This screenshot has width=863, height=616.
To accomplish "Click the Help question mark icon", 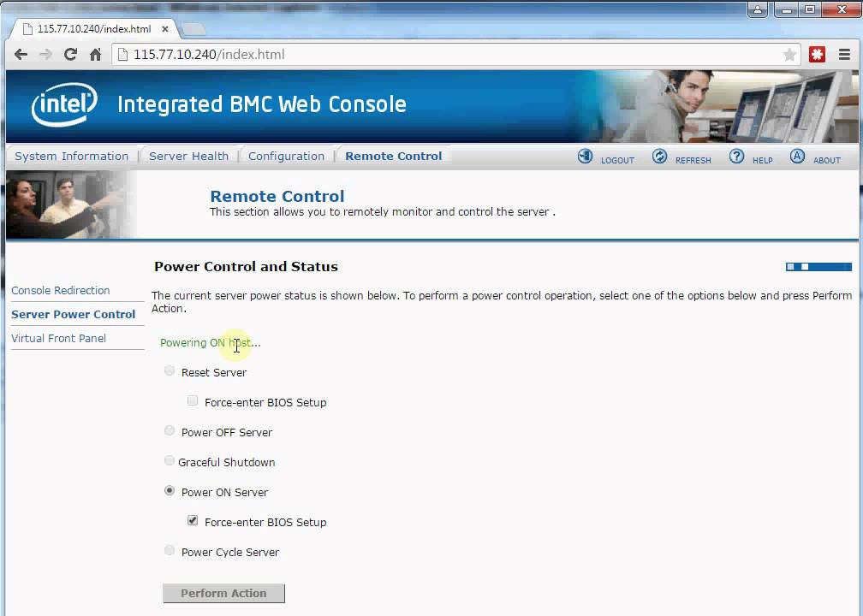I will [736, 157].
